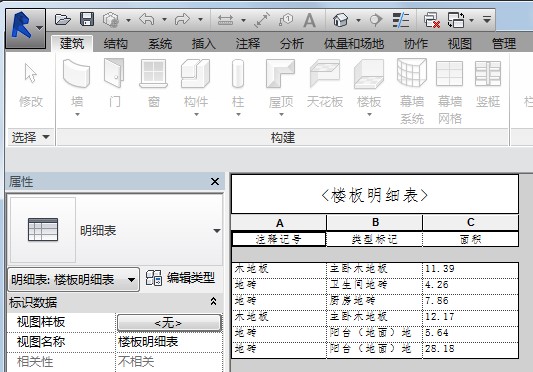533x372 pixels.
Task: Select column header C in the schedule
Action: click(x=470, y=222)
